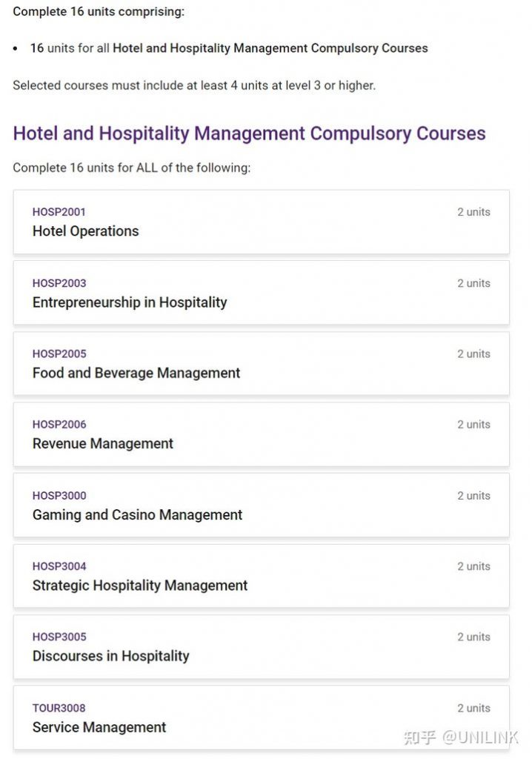Screen dimensions: 532x759
Task: Select Entrepreneurship in Hospitality course card
Action: coord(262,292)
